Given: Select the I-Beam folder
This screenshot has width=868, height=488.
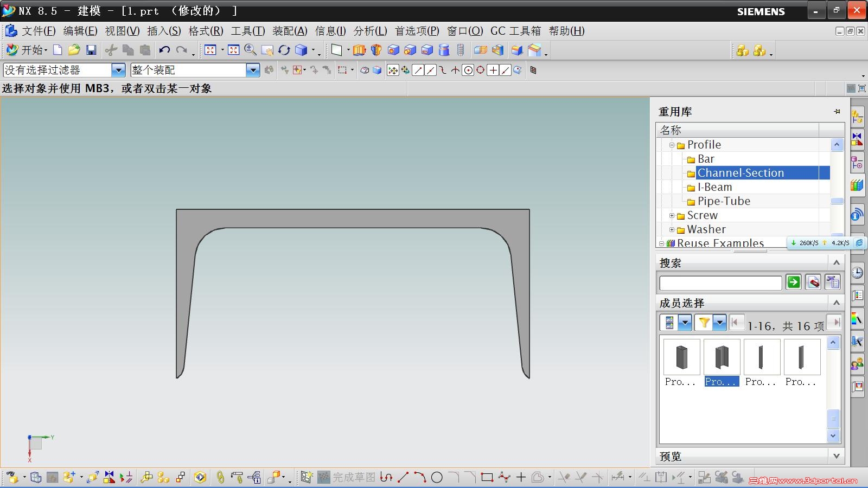Looking at the screenshot, I should point(714,187).
